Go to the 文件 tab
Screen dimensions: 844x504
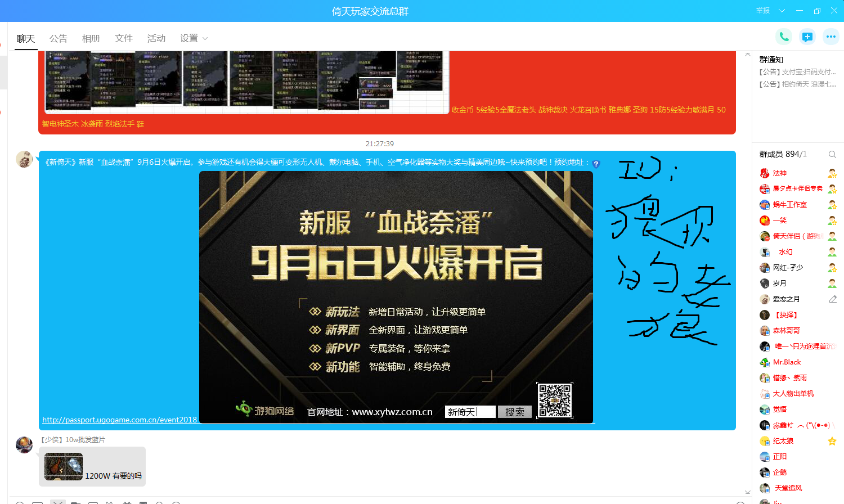coord(124,38)
